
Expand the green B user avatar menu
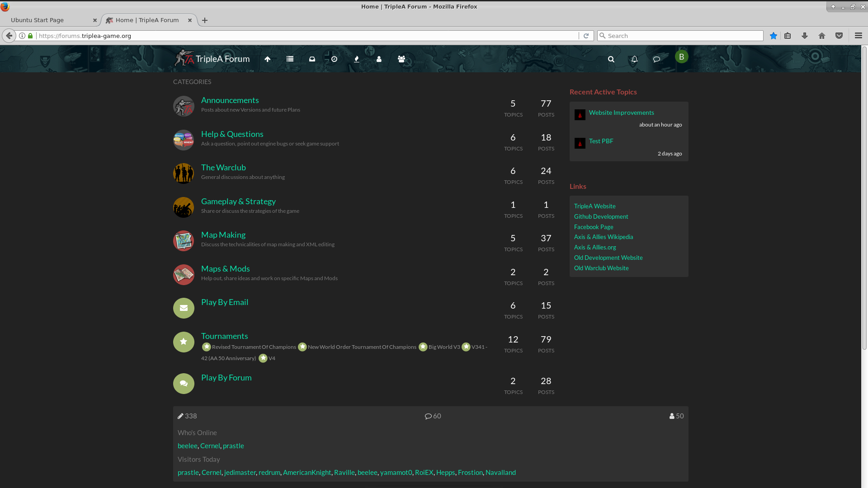pyautogui.click(x=681, y=57)
